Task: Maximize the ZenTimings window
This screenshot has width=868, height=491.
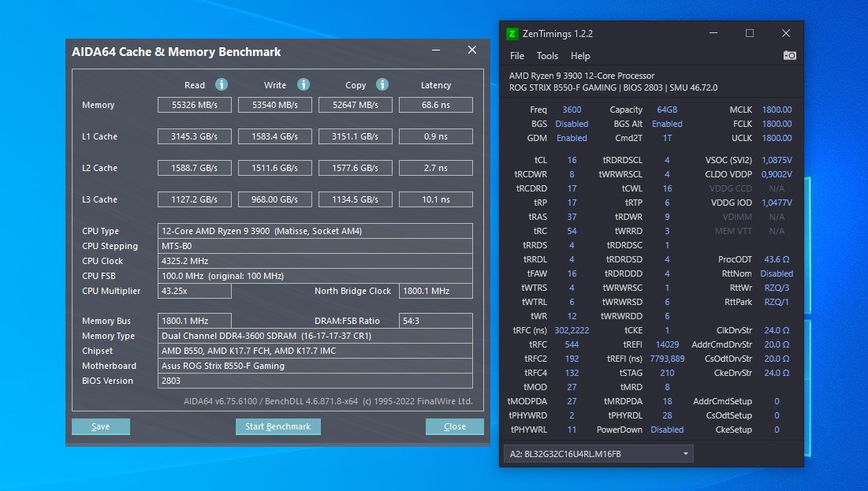Action: pyautogui.click(x=750, y=33)
